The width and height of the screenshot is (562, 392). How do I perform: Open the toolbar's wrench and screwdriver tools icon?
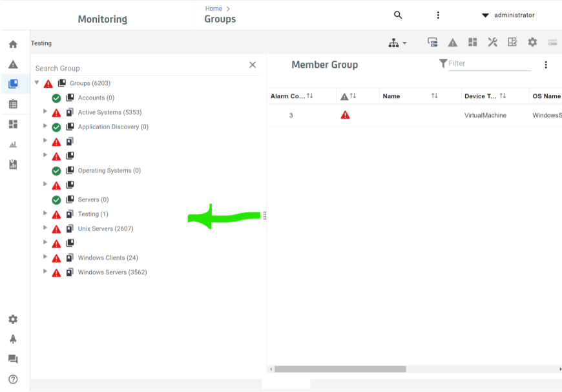tap(492, 43)
